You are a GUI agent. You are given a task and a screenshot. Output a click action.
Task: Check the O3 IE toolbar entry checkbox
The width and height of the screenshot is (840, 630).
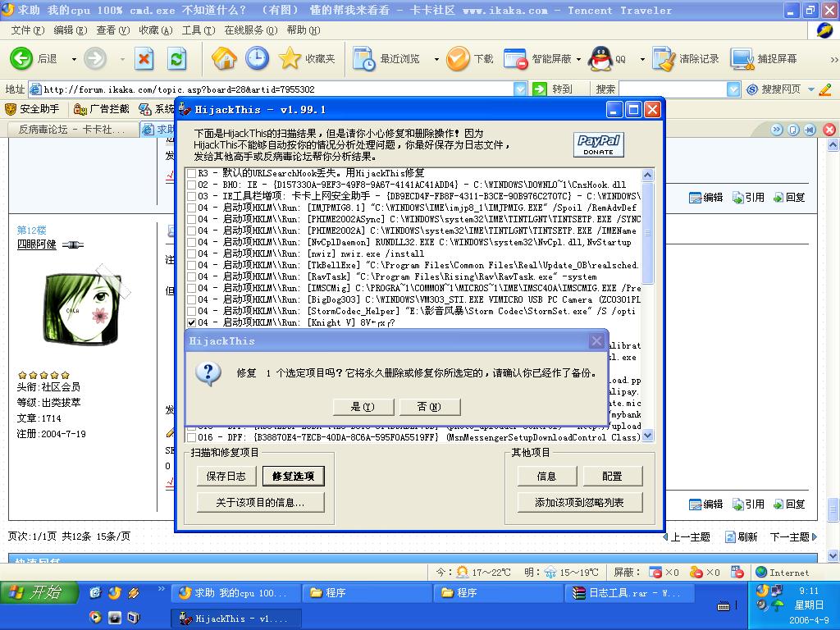click(x=190, y=196)
